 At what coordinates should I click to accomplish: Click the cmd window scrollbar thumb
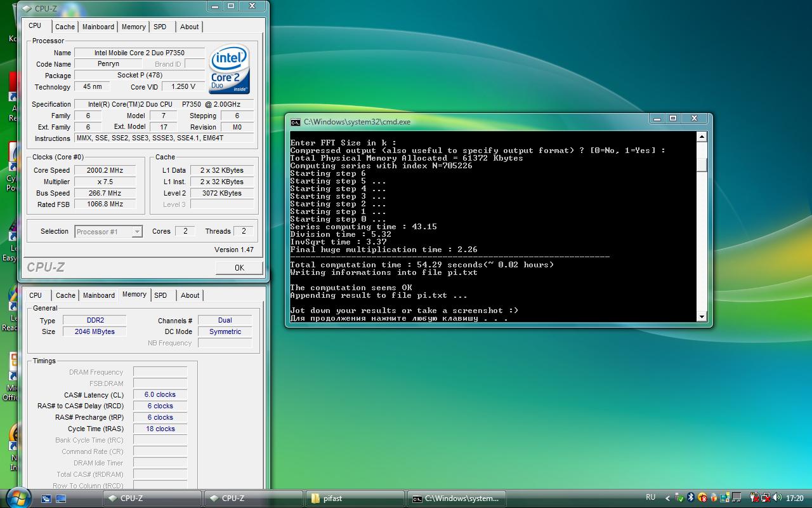click(x=702, y=164)
